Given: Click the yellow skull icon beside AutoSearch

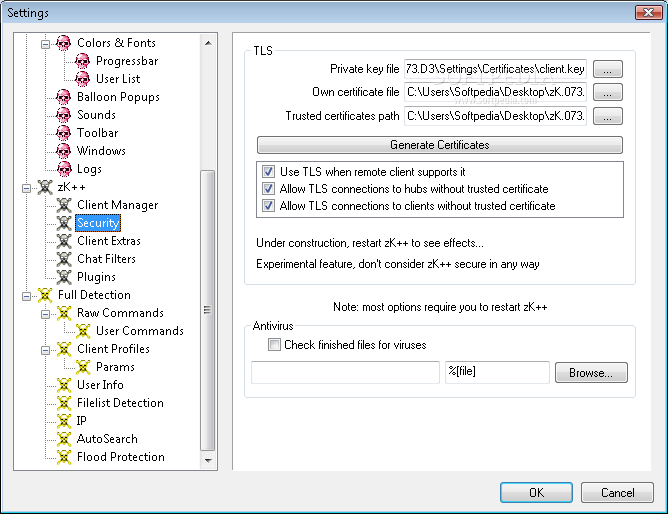Looking at the screenshot, I should pos(63,439).
